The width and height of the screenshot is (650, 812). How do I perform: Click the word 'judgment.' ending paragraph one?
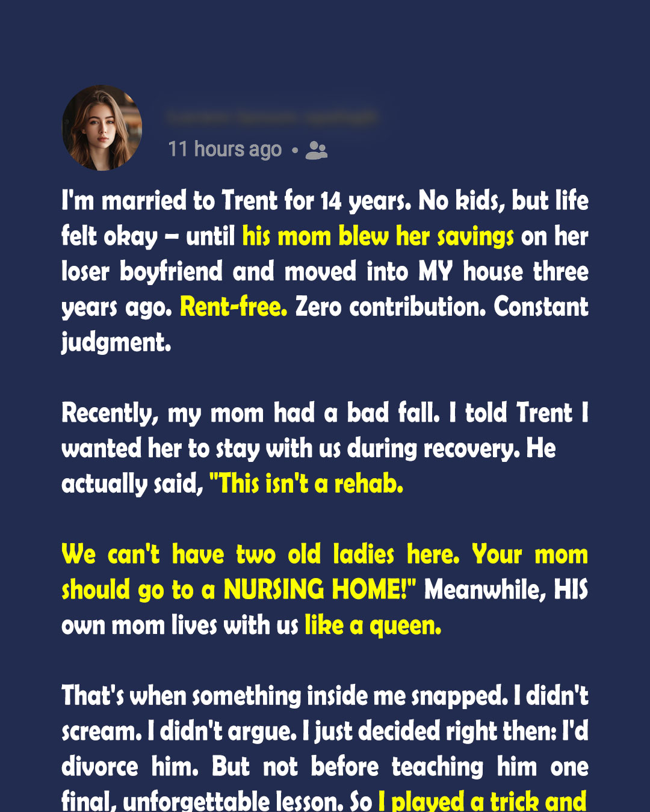[x=116, y=343]
